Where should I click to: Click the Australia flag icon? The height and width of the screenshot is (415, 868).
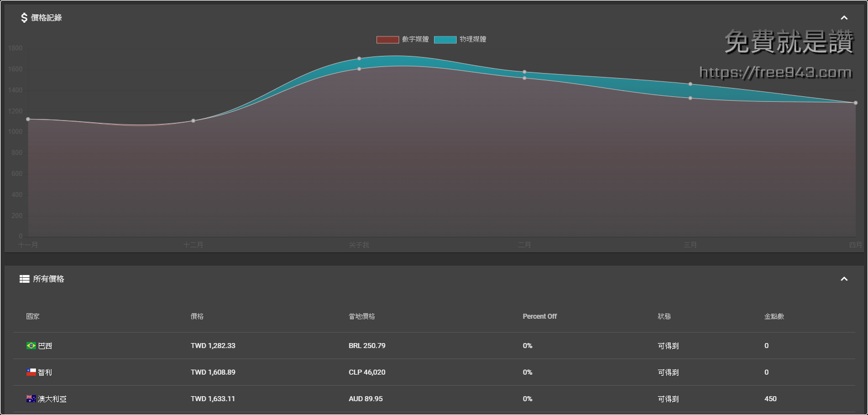click(x=31, y=399)
